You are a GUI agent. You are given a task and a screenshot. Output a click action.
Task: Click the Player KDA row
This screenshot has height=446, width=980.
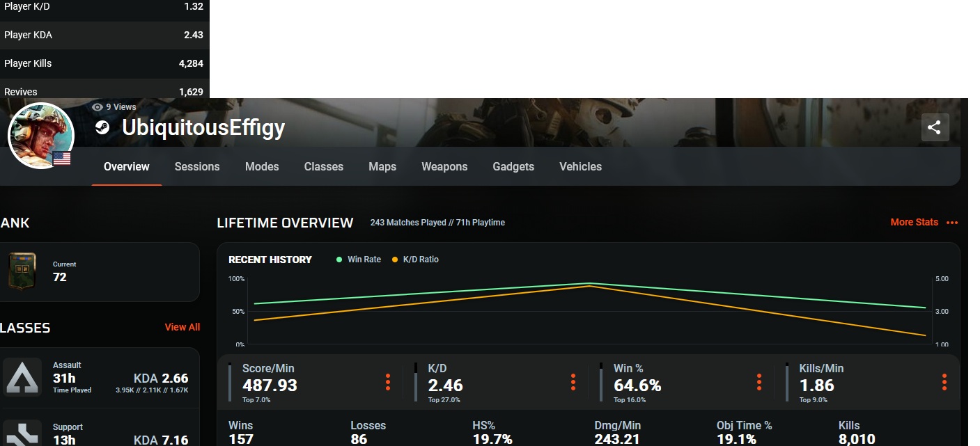104,35
